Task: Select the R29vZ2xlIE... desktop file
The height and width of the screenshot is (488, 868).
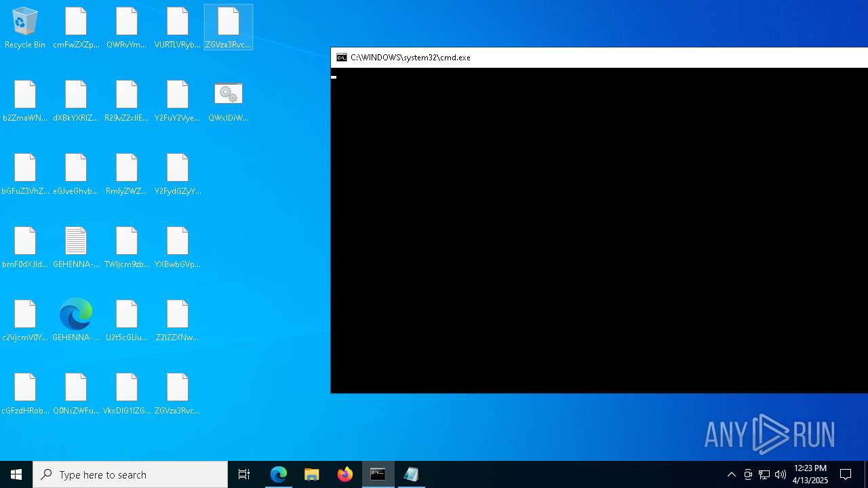Action: (127, 101)
